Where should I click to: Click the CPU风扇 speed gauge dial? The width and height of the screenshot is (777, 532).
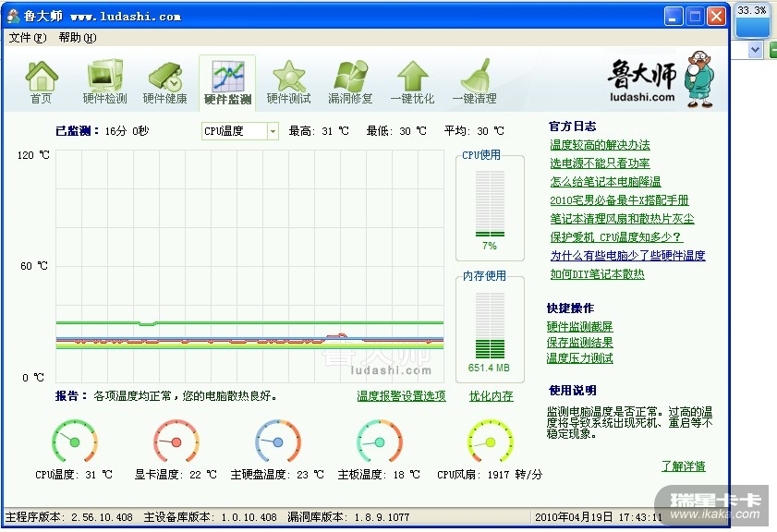tap(490, 441)
